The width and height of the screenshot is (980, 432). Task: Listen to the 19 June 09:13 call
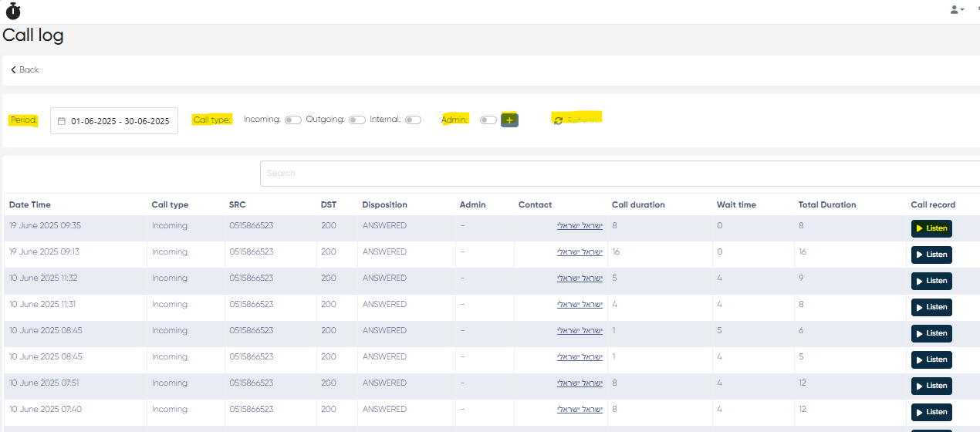pyautogui.click(x=931, y=255)
